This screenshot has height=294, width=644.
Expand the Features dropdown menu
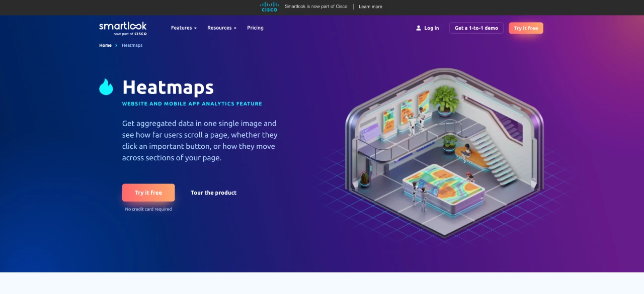184,28
